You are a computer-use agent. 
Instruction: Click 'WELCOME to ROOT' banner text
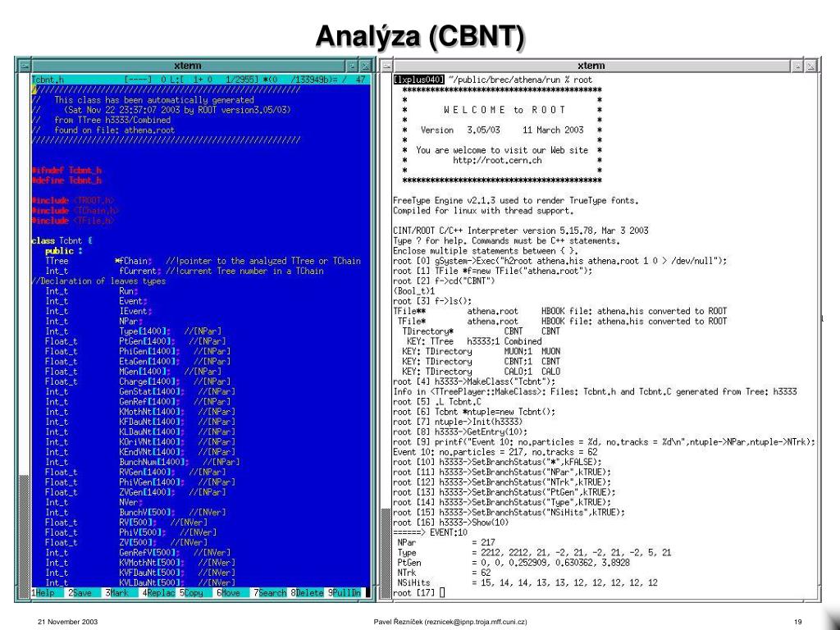pos(504,110)
